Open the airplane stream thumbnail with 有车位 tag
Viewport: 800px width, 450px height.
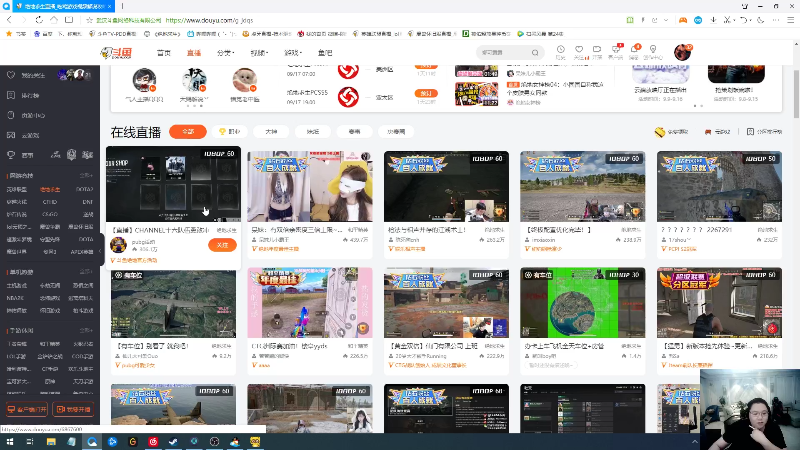coord(173,304)
